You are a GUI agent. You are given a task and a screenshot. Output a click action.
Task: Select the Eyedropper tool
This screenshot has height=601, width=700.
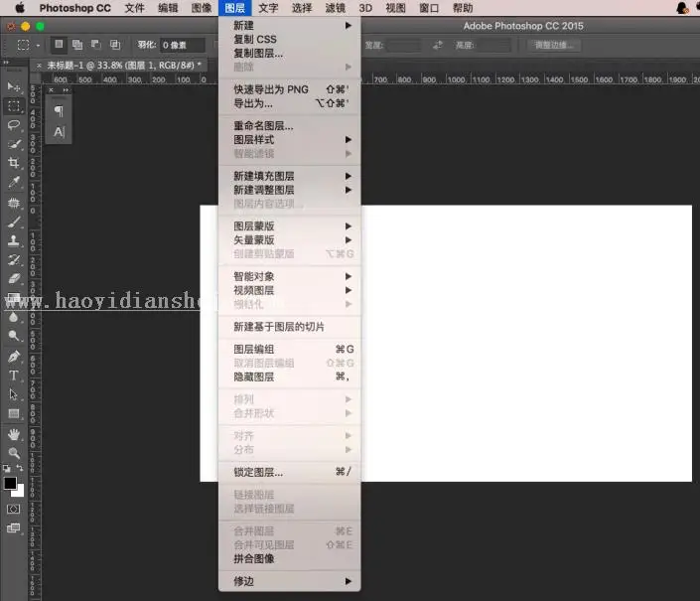click(13, 182)
